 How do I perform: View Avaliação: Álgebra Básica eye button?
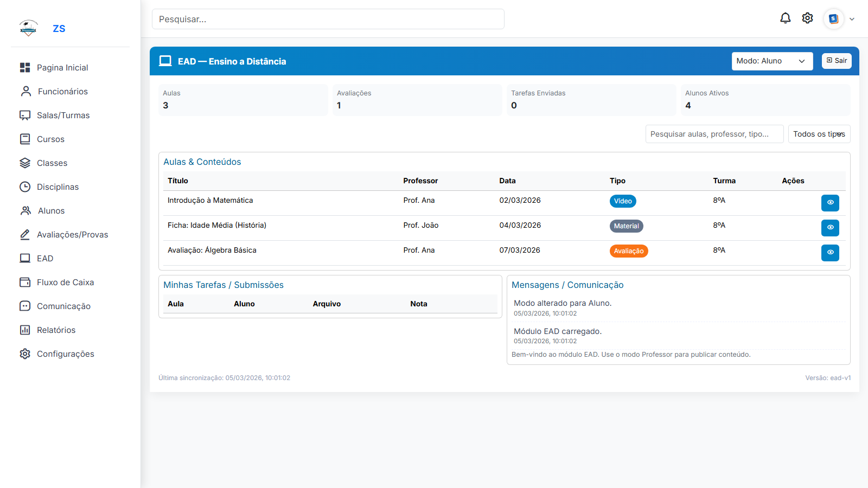pyautogui.click(x=830, y=253)
